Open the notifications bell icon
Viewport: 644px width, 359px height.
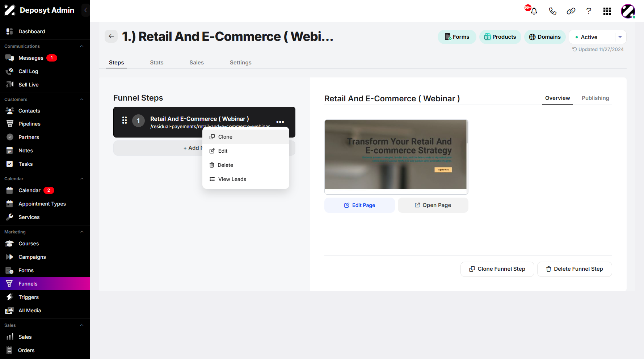[534, 11]
